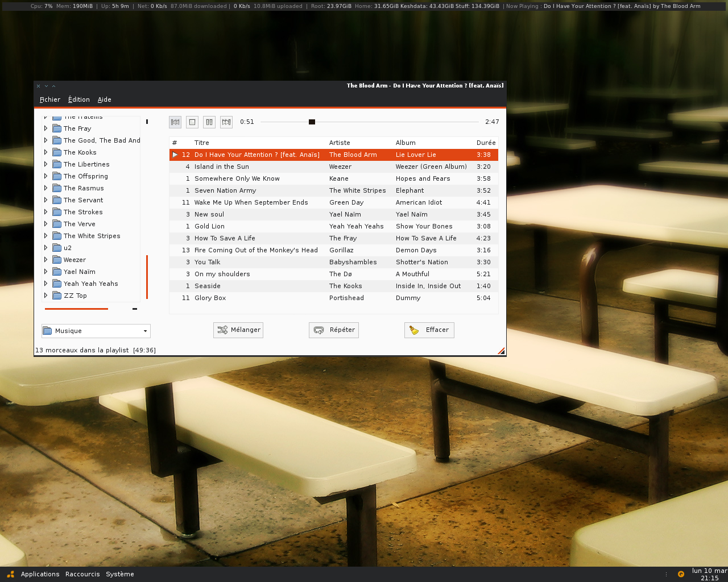The image size is (728, 582).
Task: Open the Fichier menu
Action: 50,99
